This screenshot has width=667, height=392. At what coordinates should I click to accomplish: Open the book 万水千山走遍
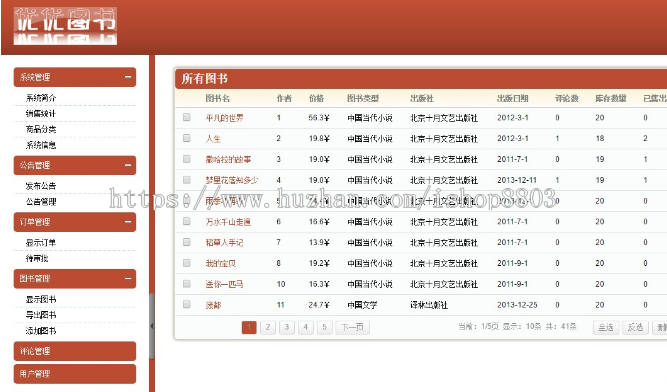tap(228, 222)
